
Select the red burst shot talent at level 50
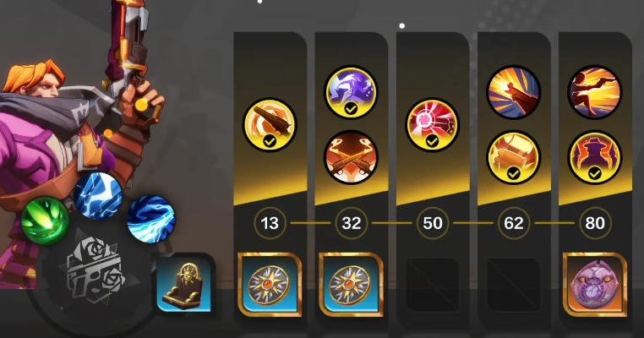point(432,124)
